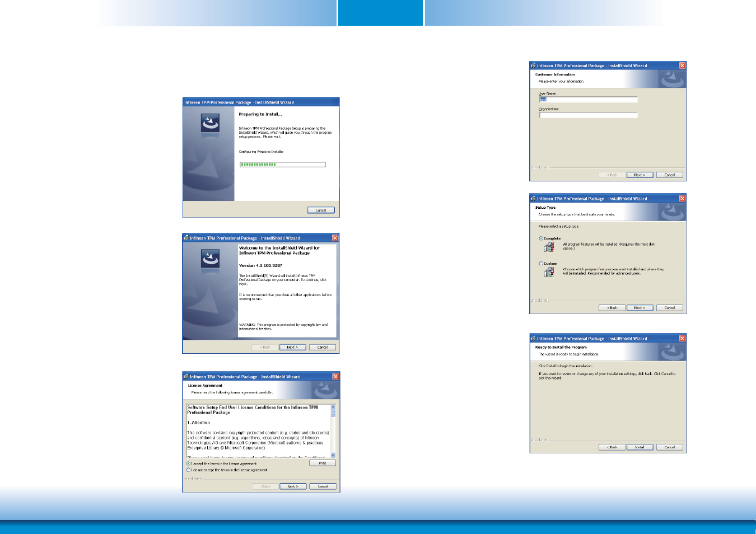Select the Custom setup type radio button
This screenshot has height=534, width=756.
click(x=541, y=264)
